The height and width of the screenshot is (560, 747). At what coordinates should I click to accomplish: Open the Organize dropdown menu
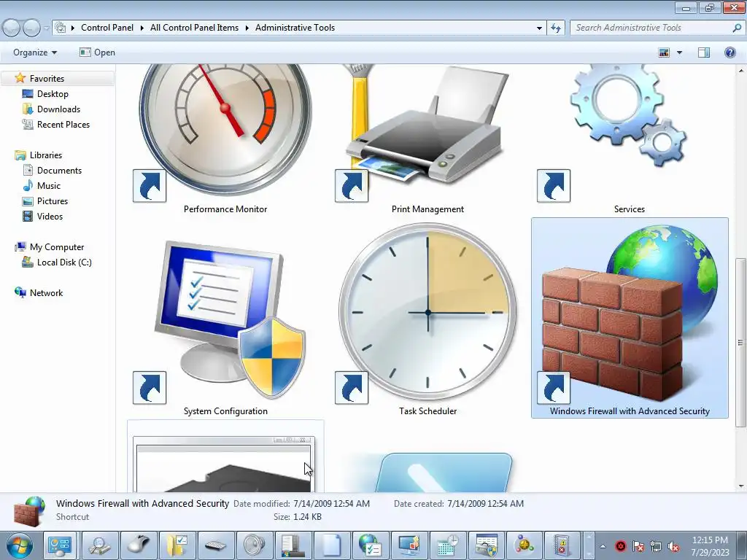pos(35,52)
